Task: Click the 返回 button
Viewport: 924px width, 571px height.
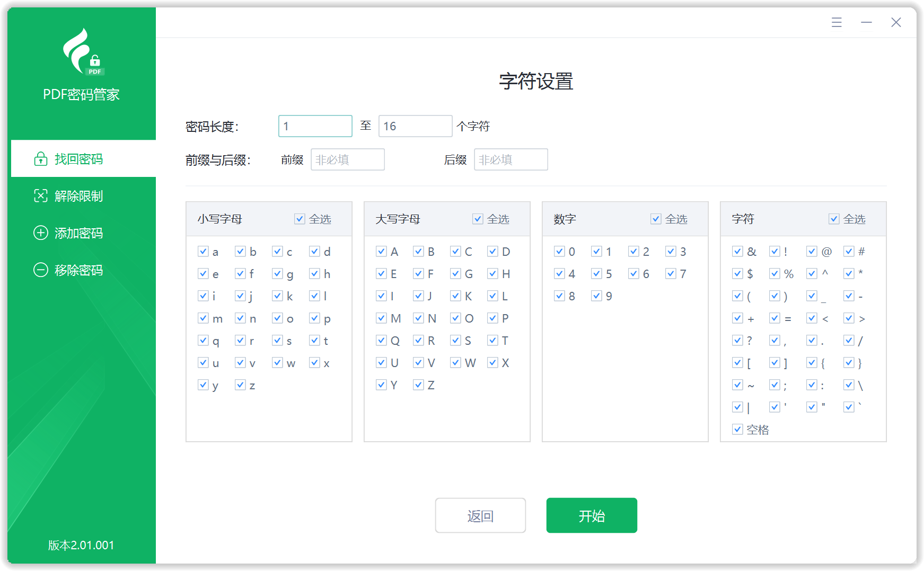Action: [x=480, y=515]
